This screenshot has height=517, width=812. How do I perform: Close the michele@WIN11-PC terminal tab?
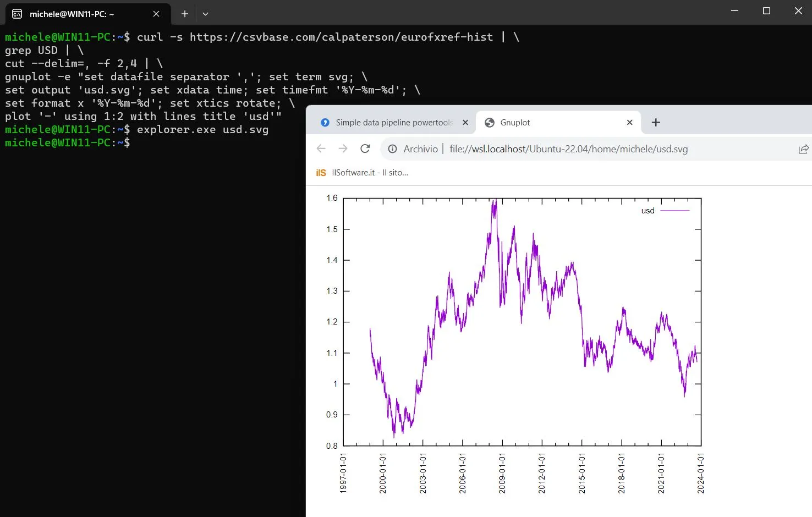pyautogui.click(x=156, y=14)
